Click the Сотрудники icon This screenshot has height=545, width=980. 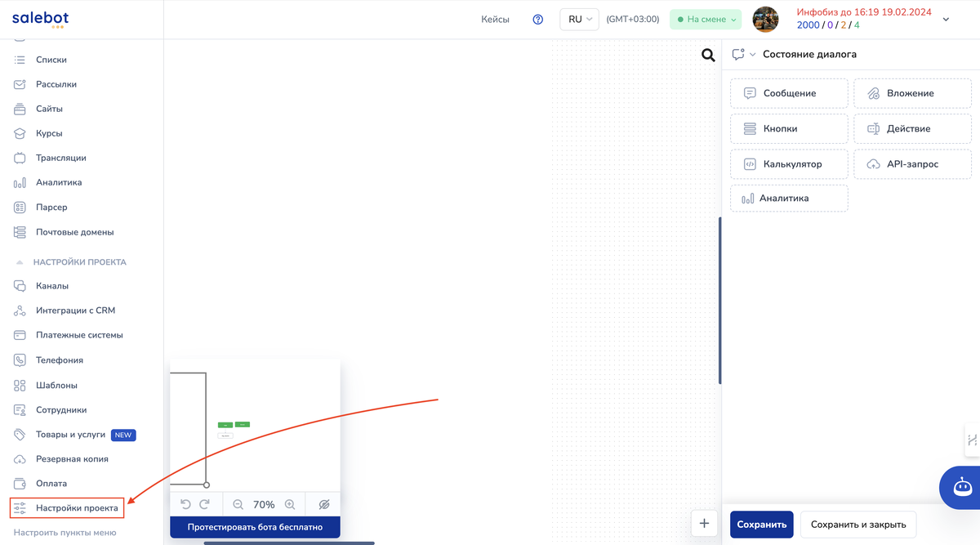(20, 410)
